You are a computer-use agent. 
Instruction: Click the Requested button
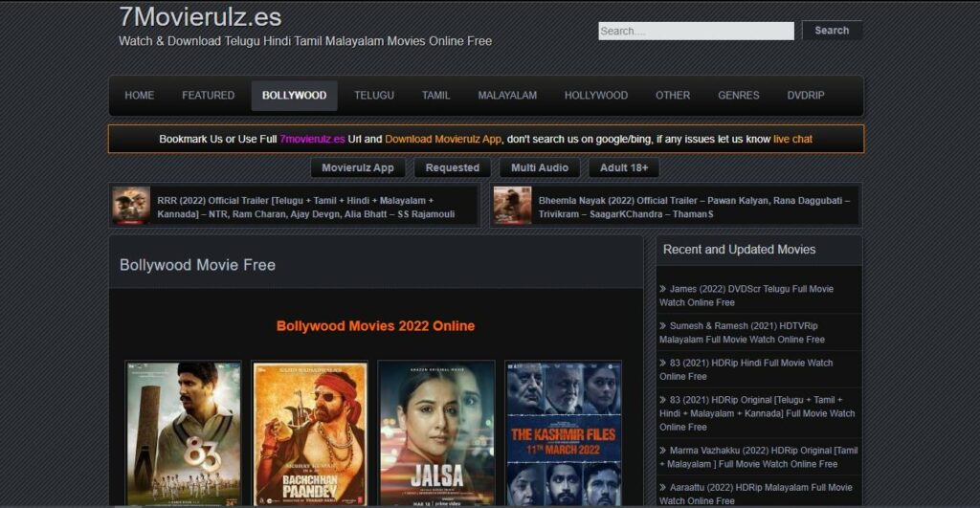[452, 167]
